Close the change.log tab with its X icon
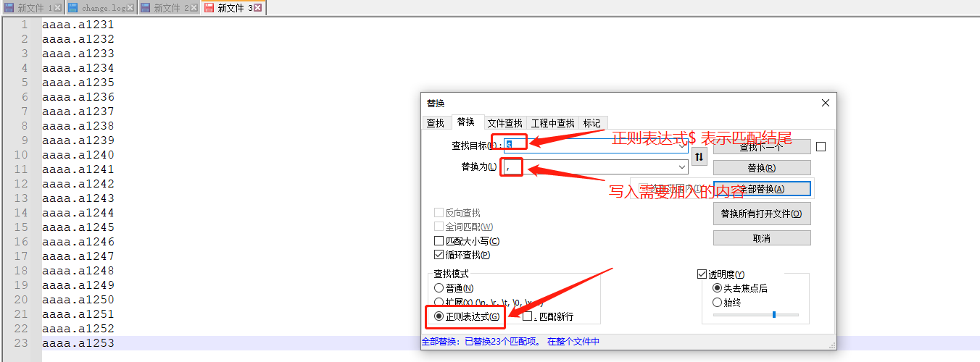This screenshot has width=980, height=362. [x=130, y=8]
